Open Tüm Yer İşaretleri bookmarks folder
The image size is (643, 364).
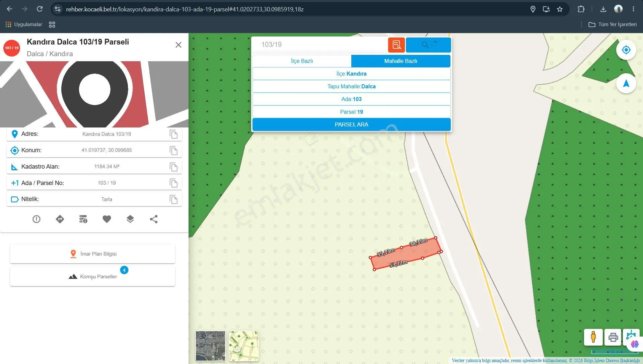click(x=613, y=24)
